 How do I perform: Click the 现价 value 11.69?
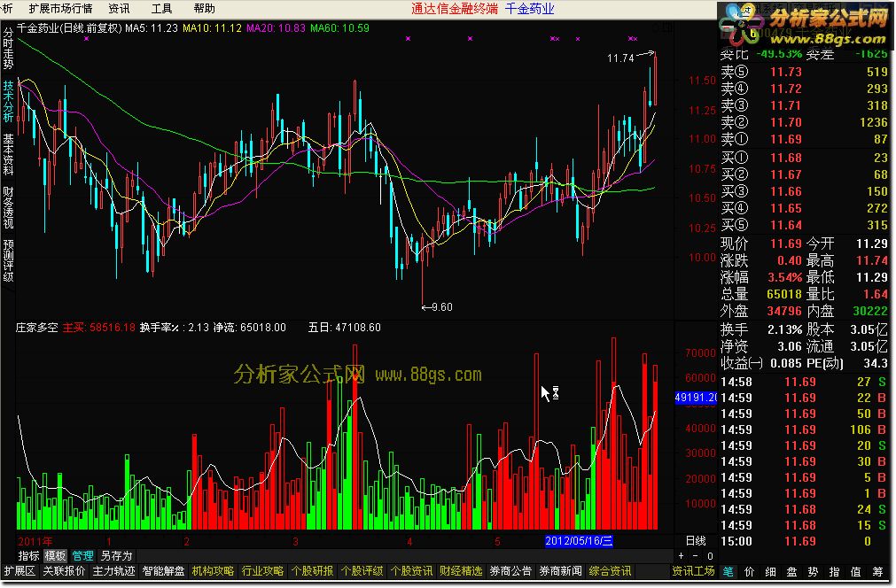786,244
